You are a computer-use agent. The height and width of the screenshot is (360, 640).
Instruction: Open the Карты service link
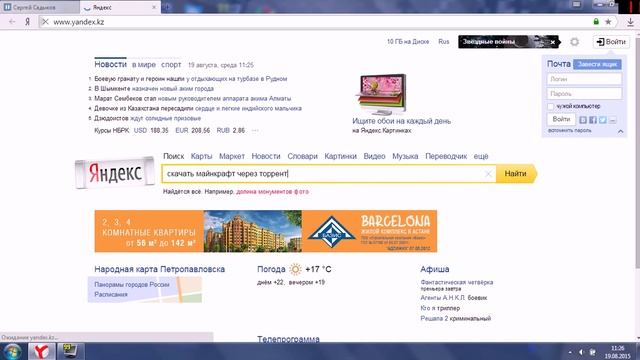tap(201, 156)
